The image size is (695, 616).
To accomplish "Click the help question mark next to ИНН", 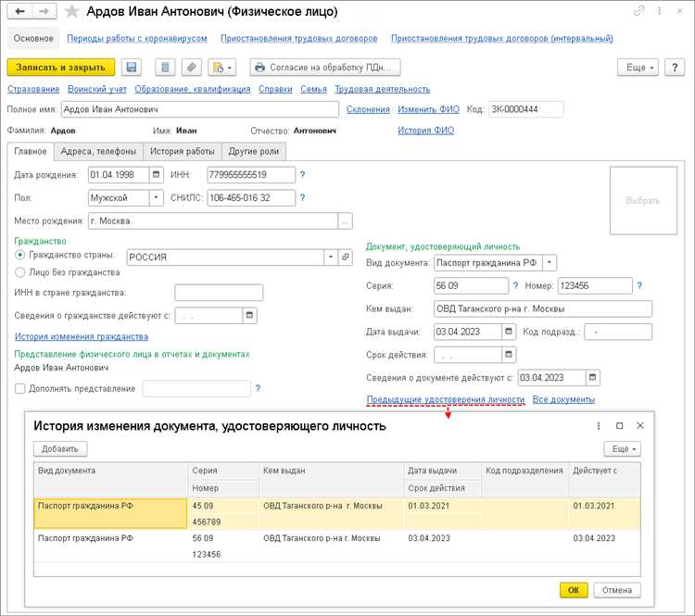I will point(302,174).
